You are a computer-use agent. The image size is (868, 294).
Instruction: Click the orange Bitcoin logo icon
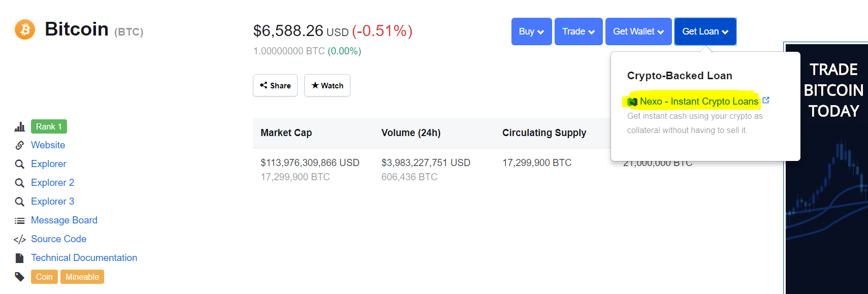point(25,29)
